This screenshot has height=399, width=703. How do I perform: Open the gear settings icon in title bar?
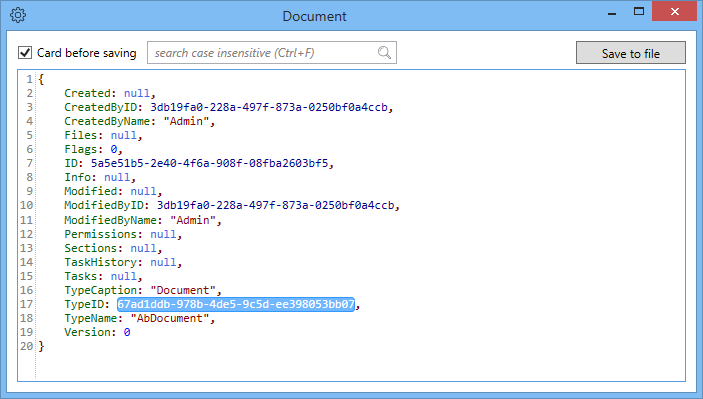tap(18, 15)
